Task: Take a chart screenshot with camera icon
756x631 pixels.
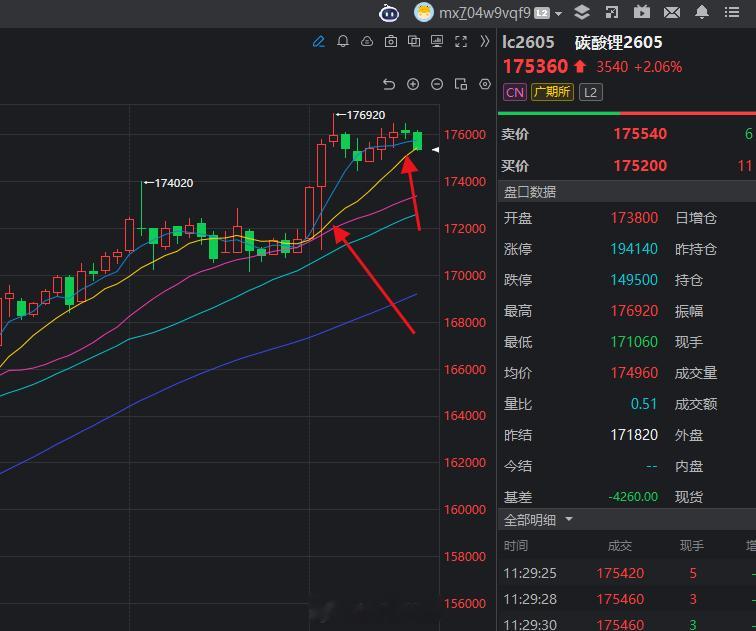Action: point(391,41)
